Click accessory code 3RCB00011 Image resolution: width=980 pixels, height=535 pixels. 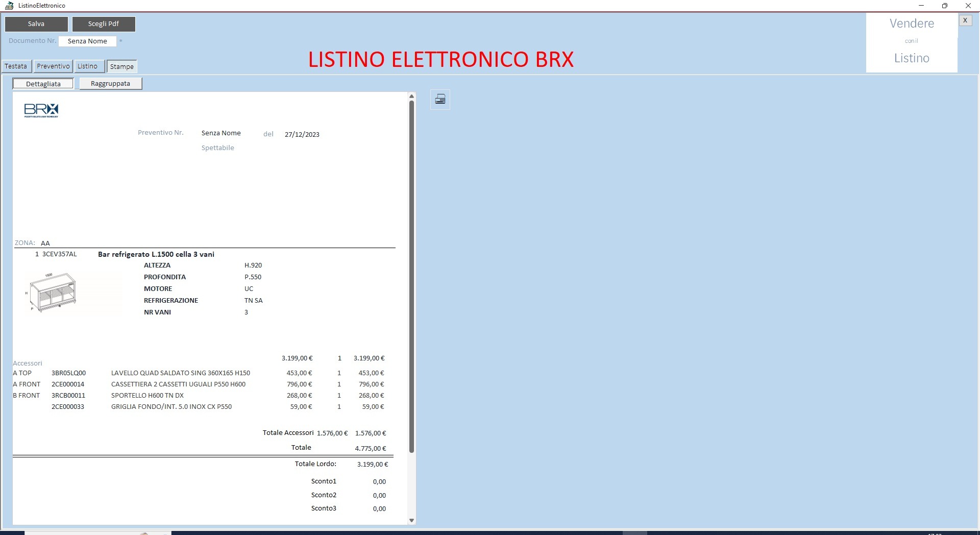coord(68,396)
